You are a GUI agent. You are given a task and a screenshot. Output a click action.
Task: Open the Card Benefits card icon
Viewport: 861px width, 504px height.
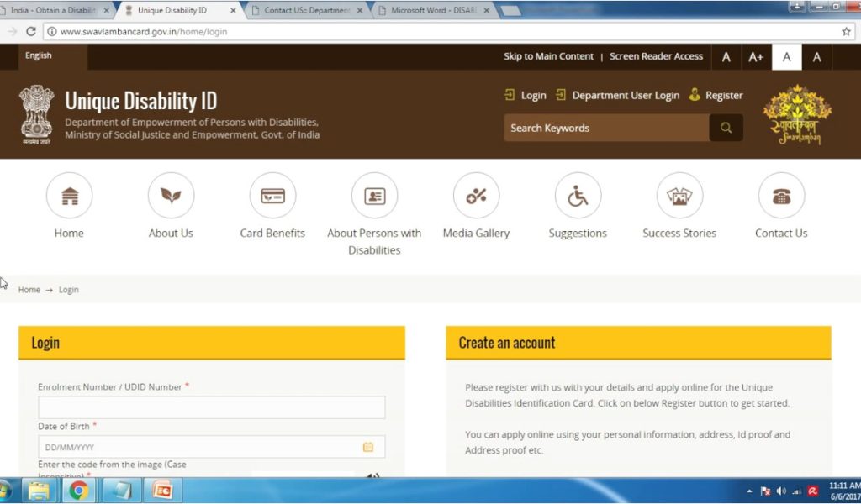[x=273, y=196]
